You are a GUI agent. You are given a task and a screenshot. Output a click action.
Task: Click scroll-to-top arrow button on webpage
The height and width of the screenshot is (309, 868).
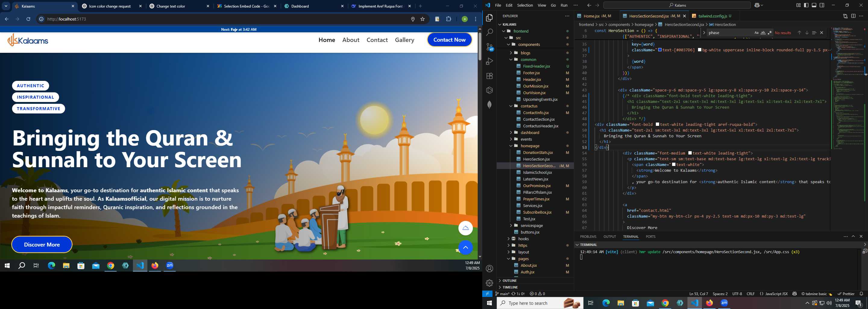point(465,248)
